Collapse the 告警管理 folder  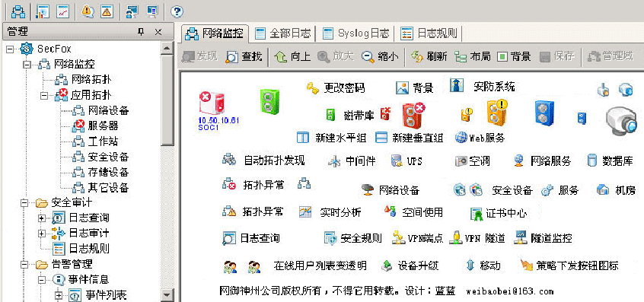(24, 264)
